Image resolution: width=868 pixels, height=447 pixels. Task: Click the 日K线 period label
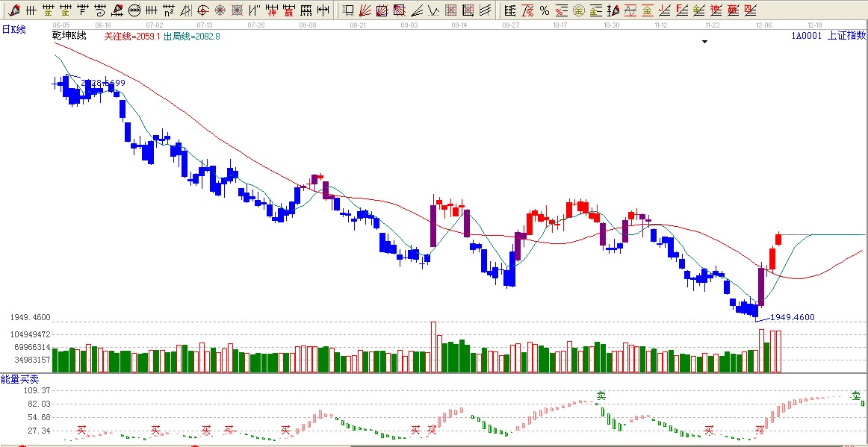13,29
